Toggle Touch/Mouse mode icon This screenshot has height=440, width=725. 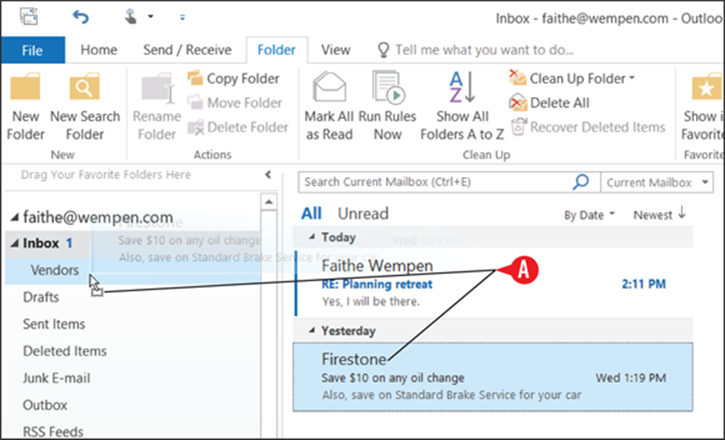131,17
